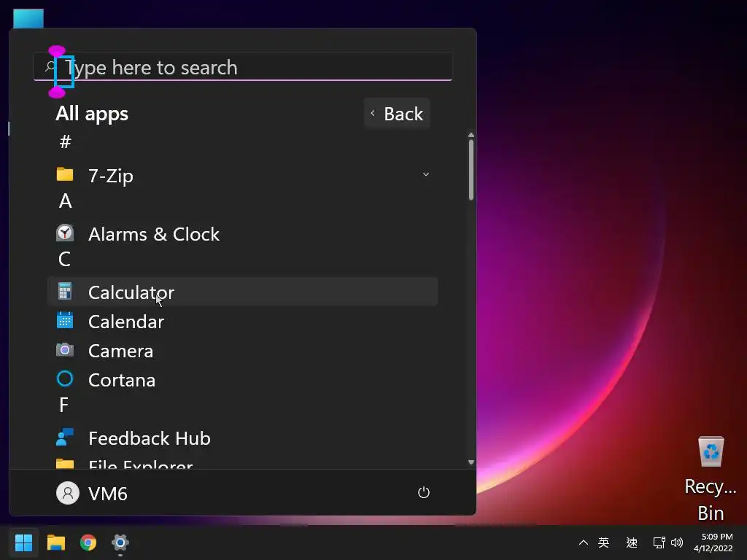The height and width of the screenshot is (560, 747).
Task: Click the scrollbar up arrow
Action: point(471,135)
